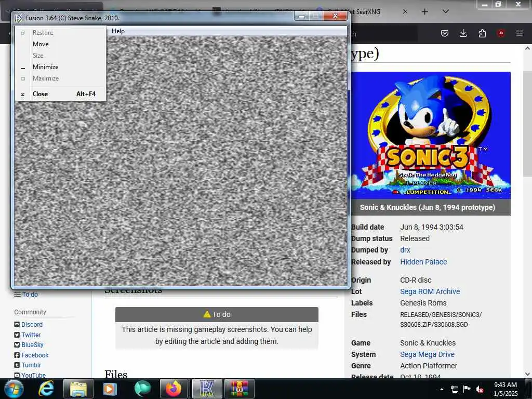Open WinRAR from the taskbar
Viewport: 532px width, 399px height.
click(x=239, y=389)
